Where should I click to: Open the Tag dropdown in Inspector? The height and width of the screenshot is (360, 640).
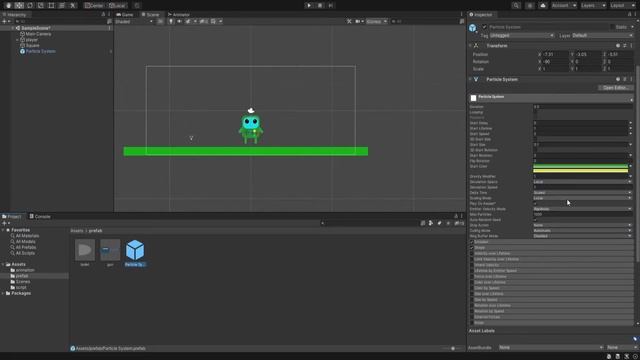coord(522,36)
